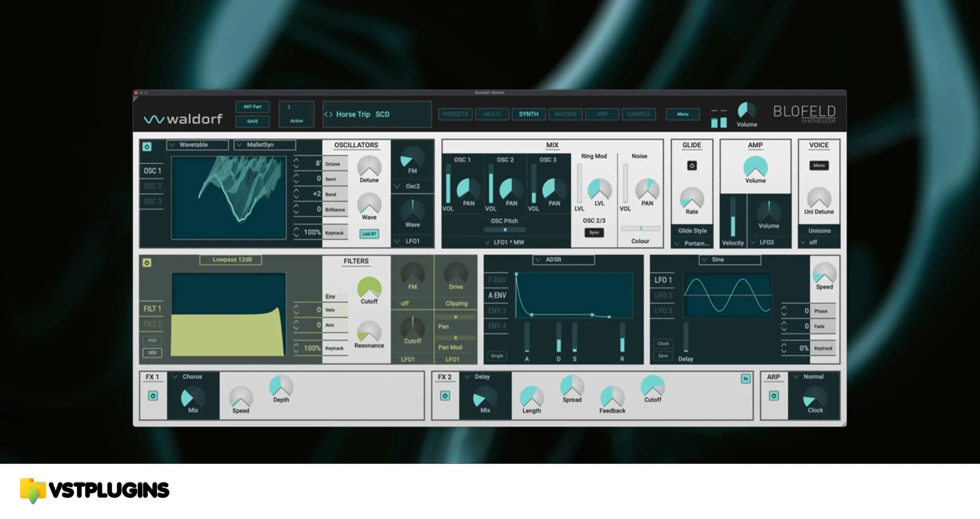980x519 pixels.
Task: Click the INIT Part button
Action: (252, 107)
